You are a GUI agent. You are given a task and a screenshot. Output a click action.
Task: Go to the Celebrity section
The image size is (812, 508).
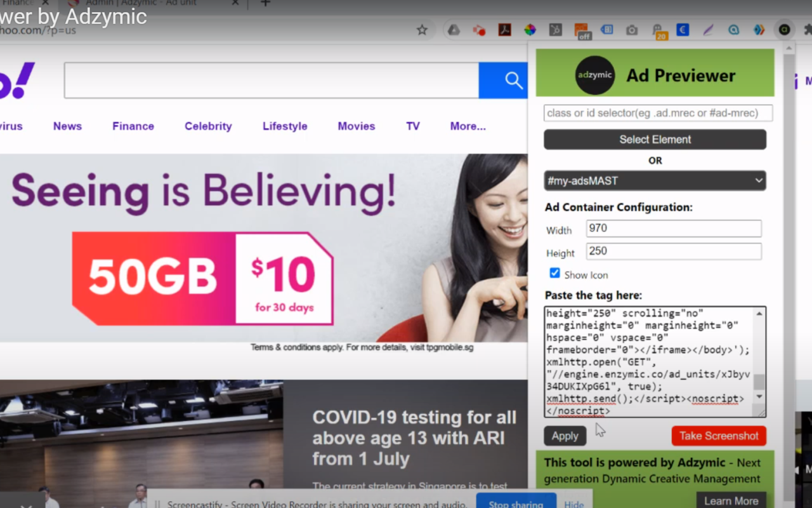click(x=208, y=126)
